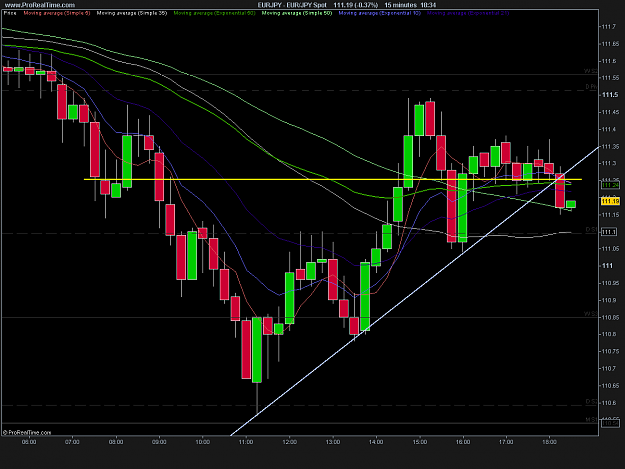Click the 111.3 price axis label
The height and width of the screenshot is (469, 625).
(x=608, y=163)
